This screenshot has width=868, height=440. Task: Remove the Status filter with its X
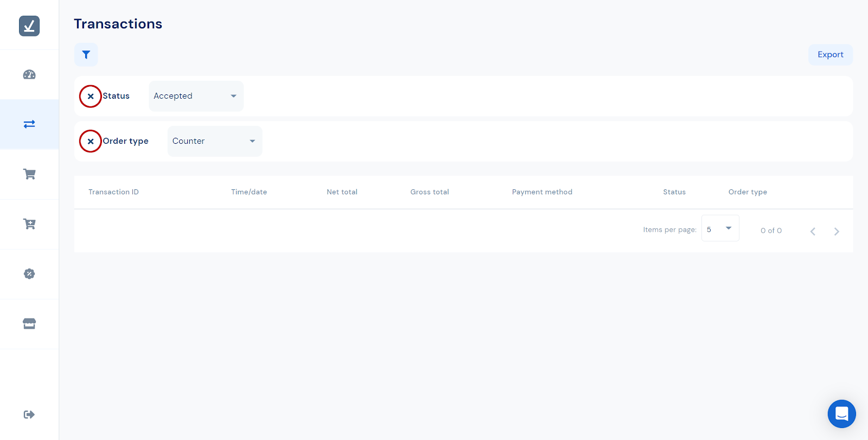point(91,97)
